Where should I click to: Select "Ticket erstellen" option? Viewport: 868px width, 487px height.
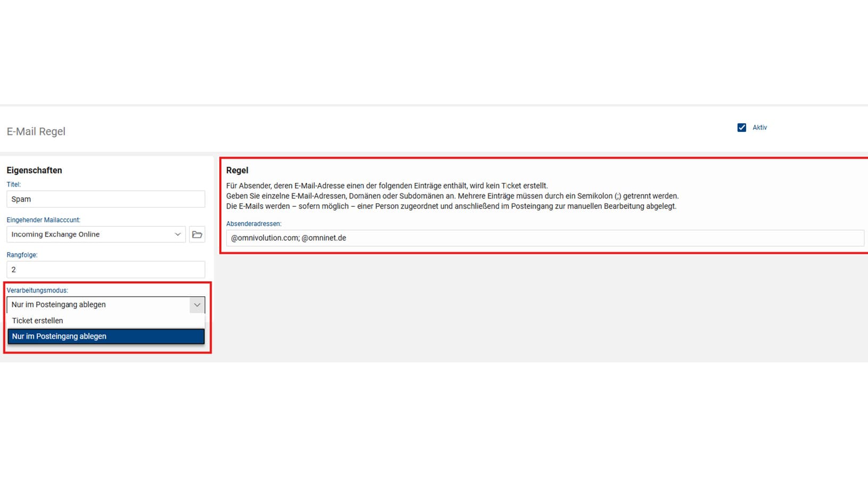tap(106, 321)
